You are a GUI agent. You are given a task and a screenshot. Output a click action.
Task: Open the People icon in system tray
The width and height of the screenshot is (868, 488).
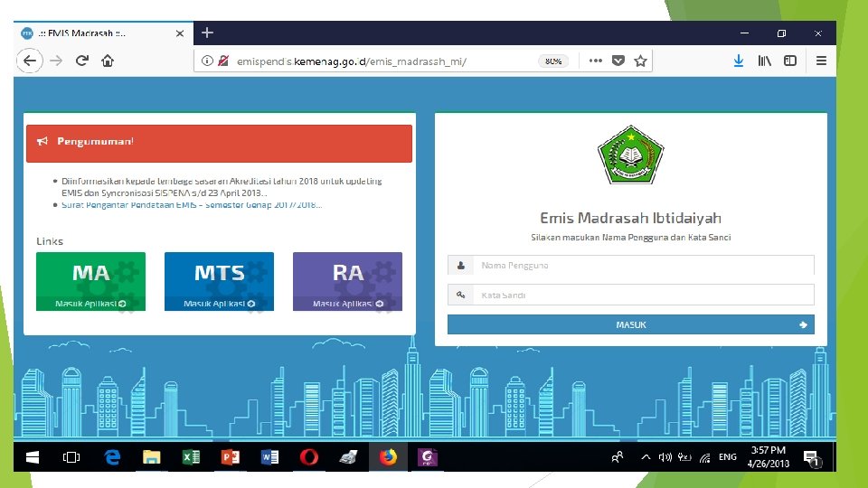tap(618, 457)
